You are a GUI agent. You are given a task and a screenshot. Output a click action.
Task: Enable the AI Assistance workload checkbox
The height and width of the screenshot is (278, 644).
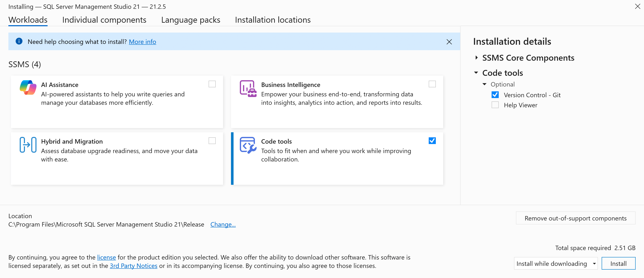(212, 84)
